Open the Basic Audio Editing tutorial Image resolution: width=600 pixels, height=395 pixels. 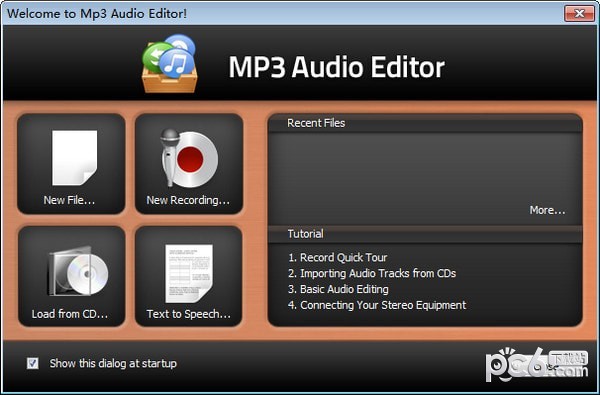tap(338, 289)
